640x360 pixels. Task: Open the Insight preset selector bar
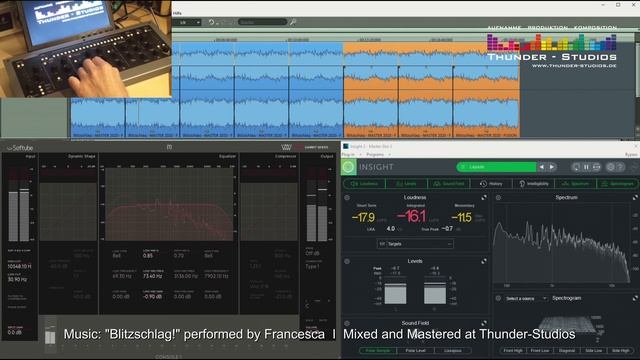(496, 167)
